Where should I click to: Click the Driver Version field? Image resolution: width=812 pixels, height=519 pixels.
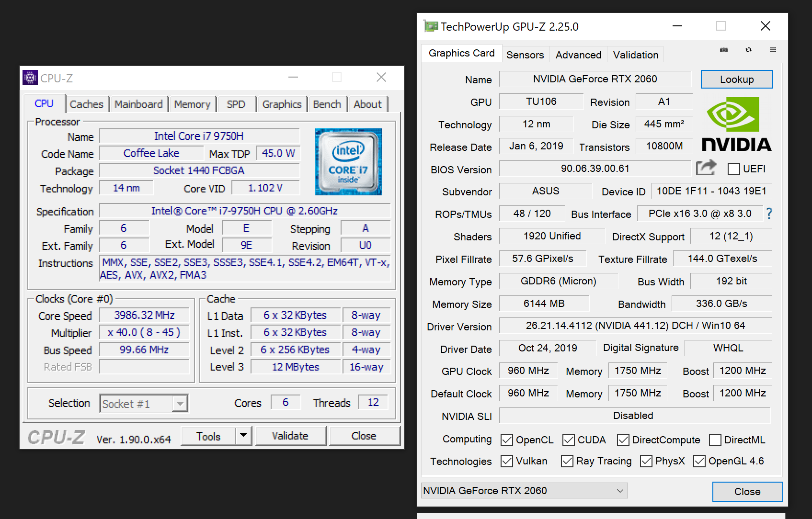[x=635, y=326]
